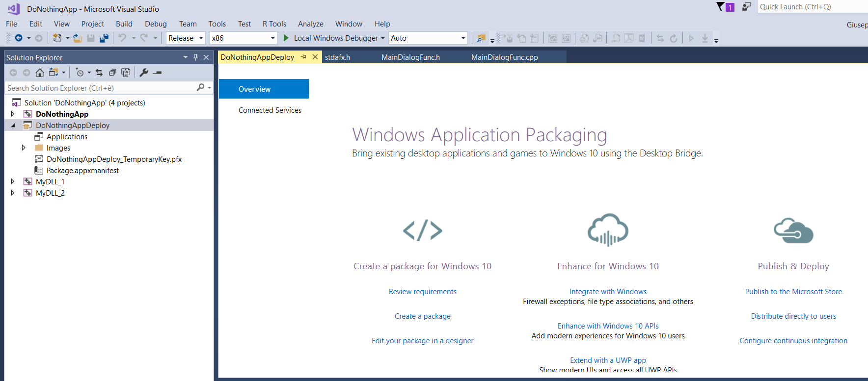This screenshot has width=868, height=381.
Task: Open the Debug menu
Action: (156, 24)
